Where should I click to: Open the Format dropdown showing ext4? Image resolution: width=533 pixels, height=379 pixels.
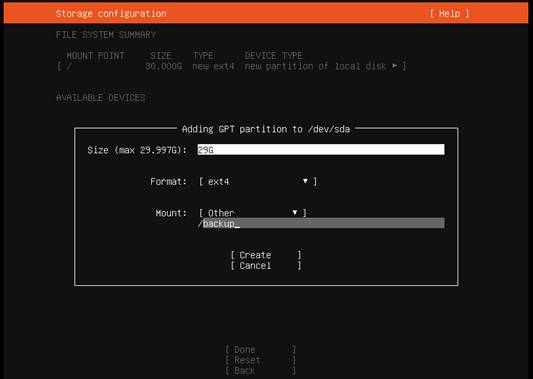258,182
